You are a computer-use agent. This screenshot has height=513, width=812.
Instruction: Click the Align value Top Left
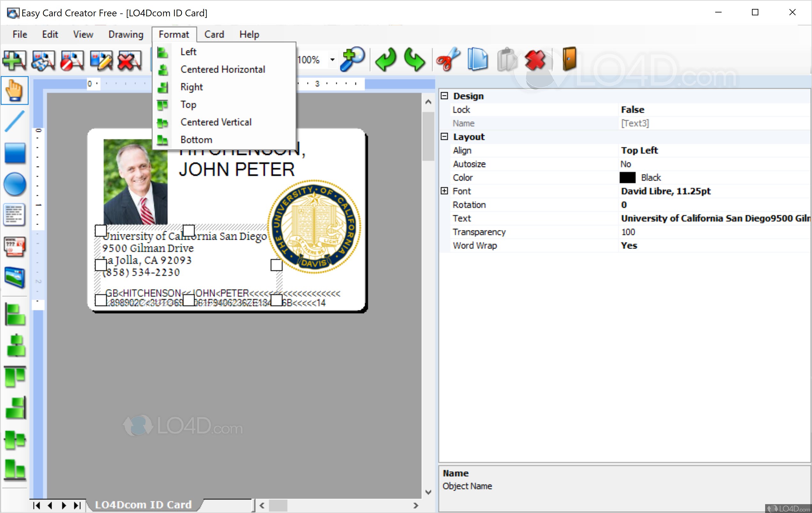[640, 150]
